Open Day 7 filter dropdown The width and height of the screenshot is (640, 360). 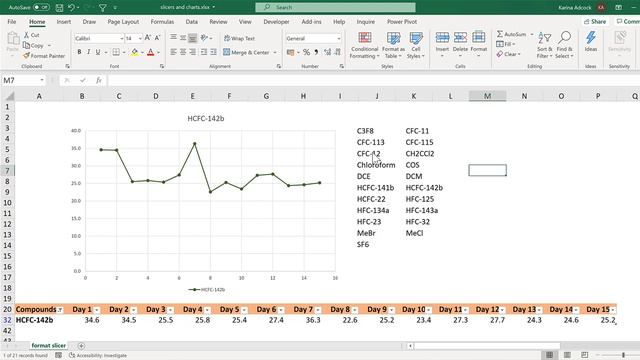pos(318,310)
